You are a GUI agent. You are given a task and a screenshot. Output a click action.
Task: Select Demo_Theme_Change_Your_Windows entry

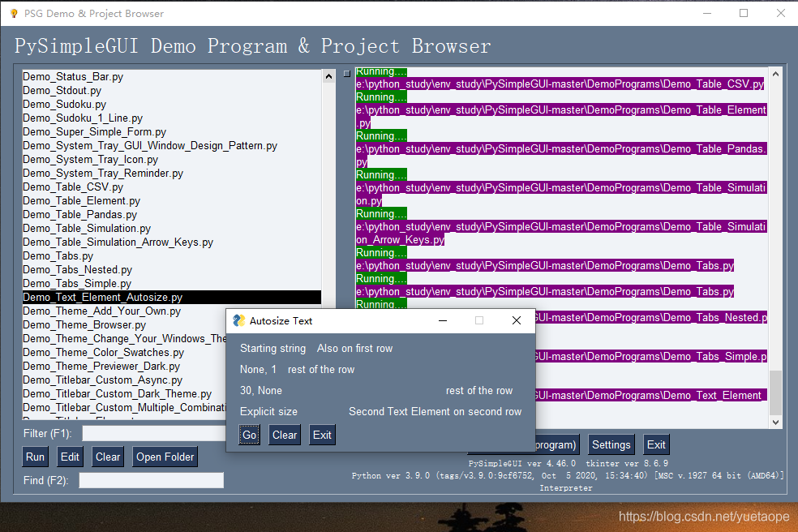tap(124, 338)
